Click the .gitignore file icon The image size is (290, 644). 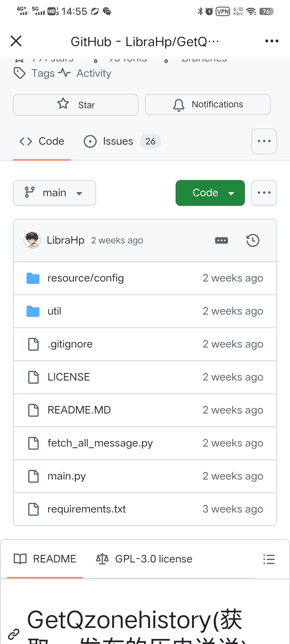click(34, 344)
